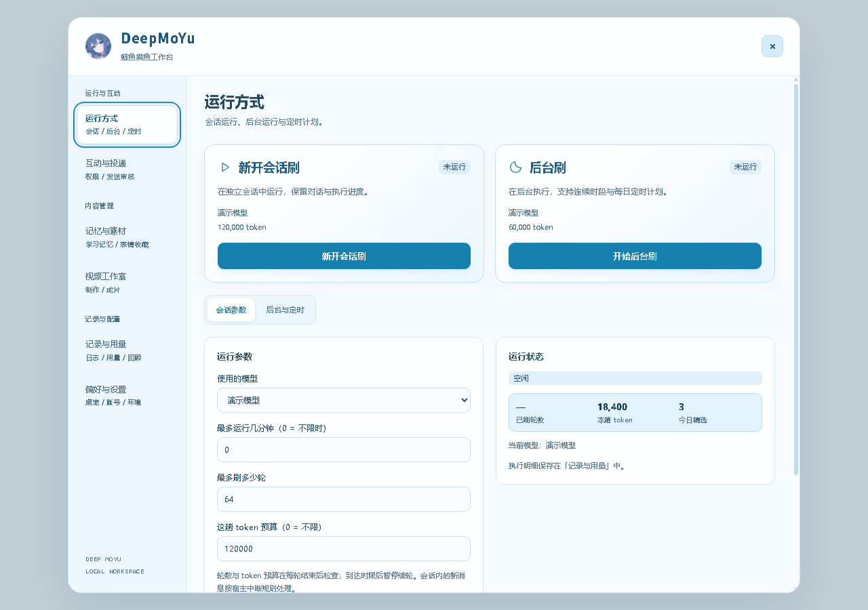This screenshot has height=610, width=868.
Task: Click the 后台刷 card title
Action: pos(547,167)
